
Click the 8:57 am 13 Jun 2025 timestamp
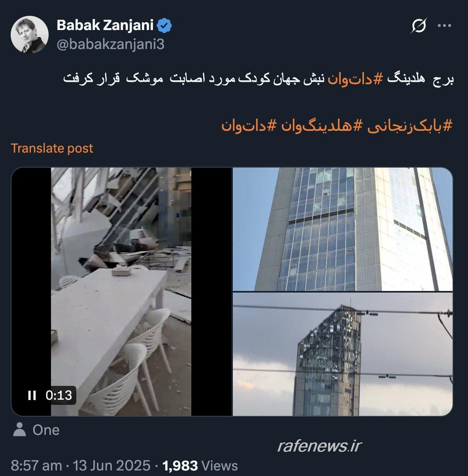(80, 465)
